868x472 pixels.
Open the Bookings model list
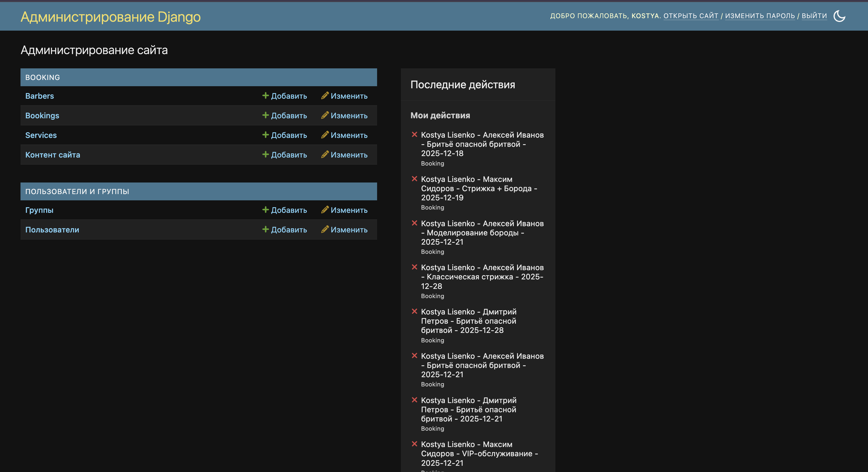coord(42,116)
